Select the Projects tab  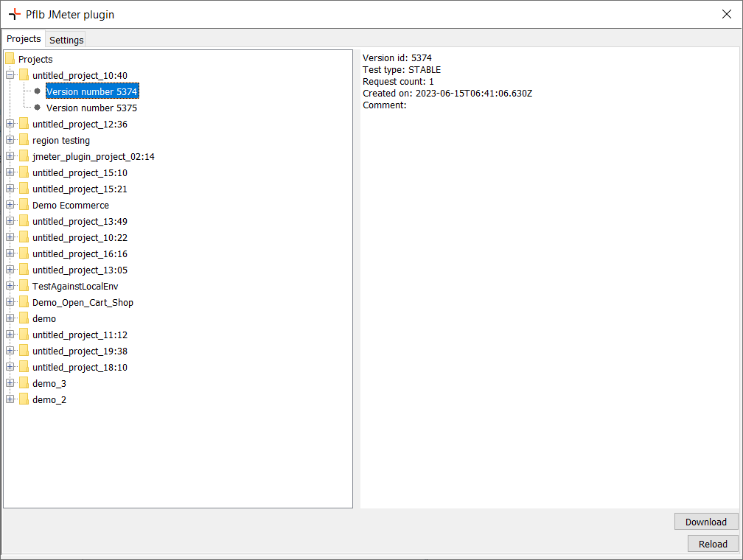click(x=24, y=38)
